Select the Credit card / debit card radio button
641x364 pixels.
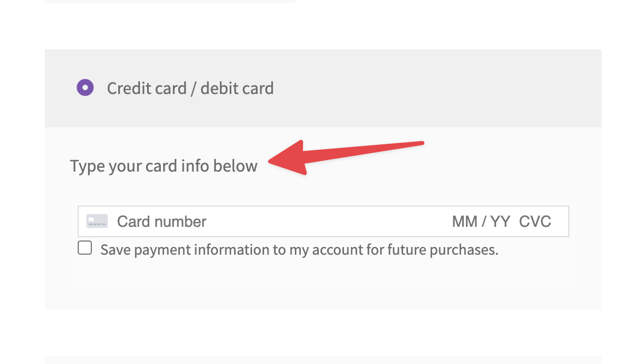(x=85, y=87)
